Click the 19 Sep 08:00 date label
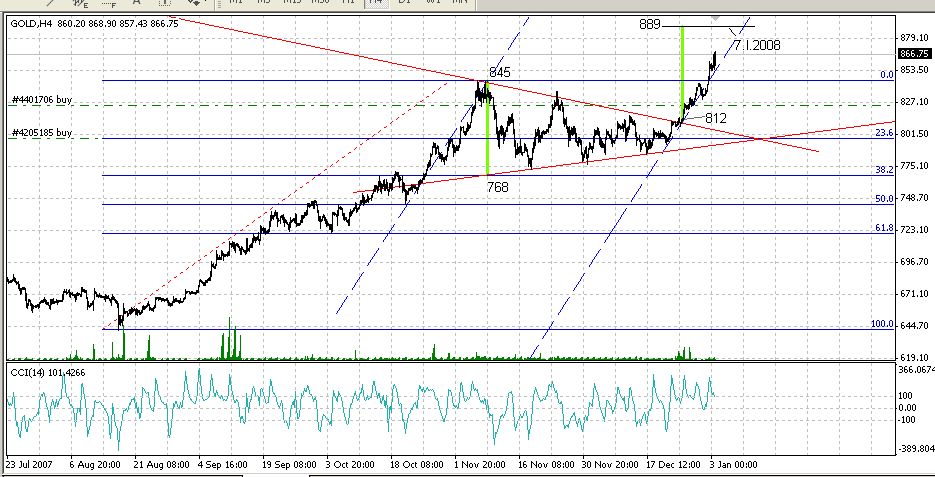 (289, 464)
